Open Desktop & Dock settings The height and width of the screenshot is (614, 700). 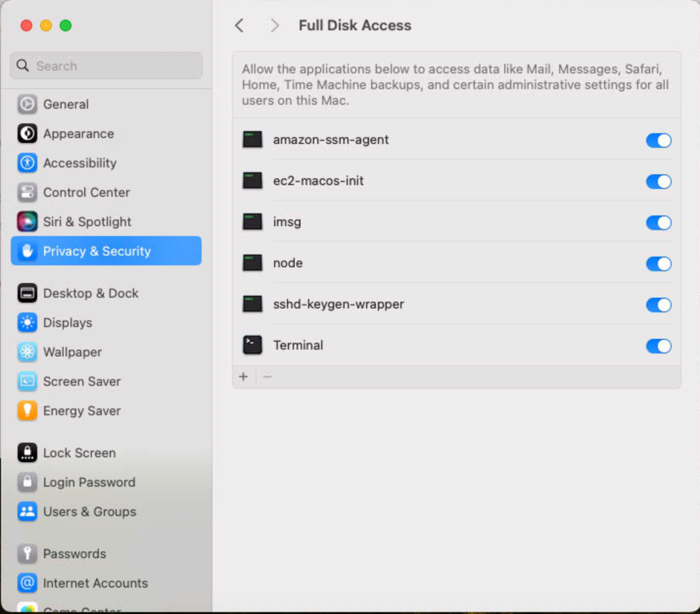point(91,293)
